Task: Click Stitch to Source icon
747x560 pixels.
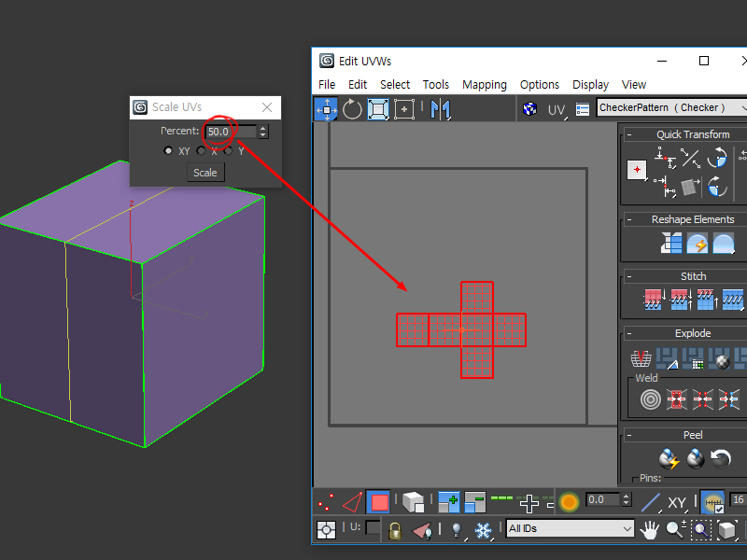Action: coord(707,300)
